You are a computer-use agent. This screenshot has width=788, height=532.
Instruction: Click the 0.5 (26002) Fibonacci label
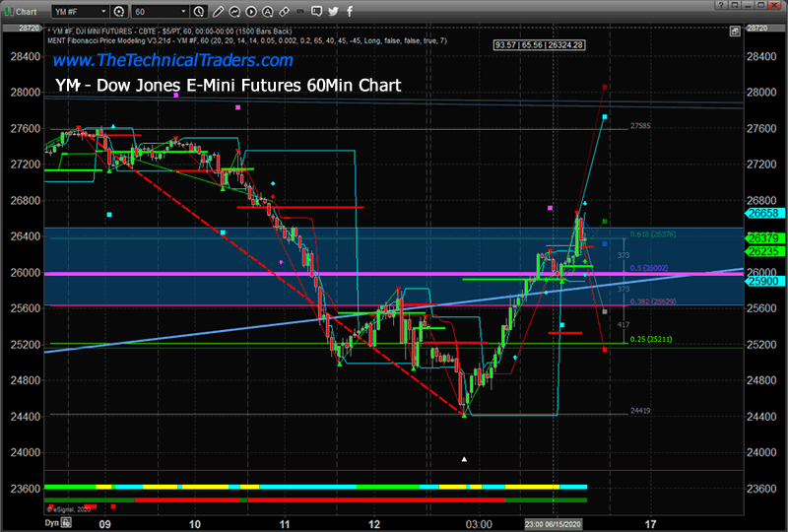coord(649,268)
